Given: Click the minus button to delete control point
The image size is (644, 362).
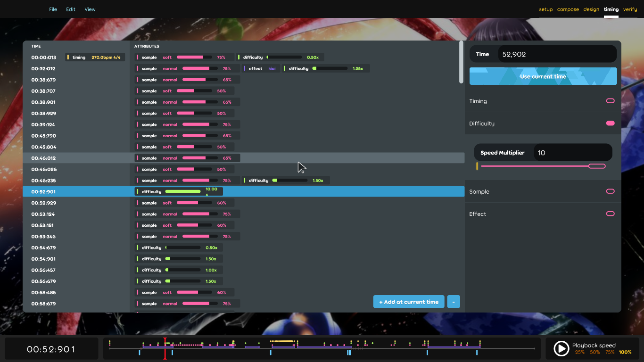Looking at the screenshot, I should click(x=453, y=301).
